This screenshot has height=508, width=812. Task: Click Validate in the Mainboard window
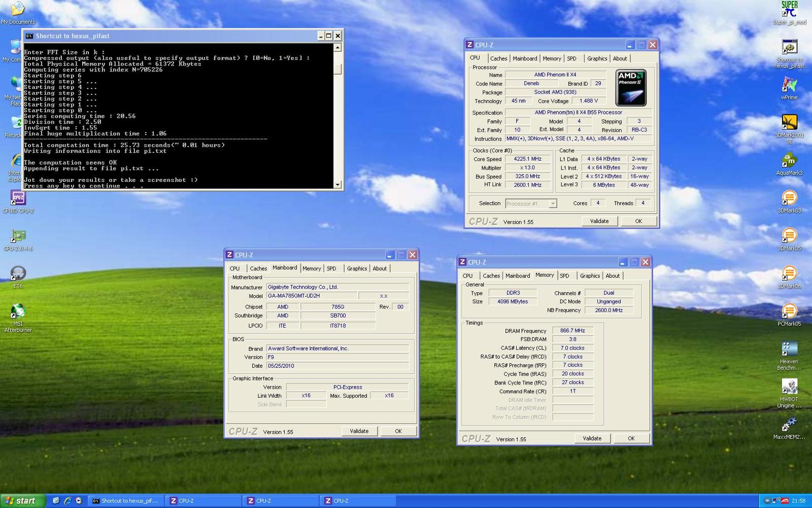(359, 431)
